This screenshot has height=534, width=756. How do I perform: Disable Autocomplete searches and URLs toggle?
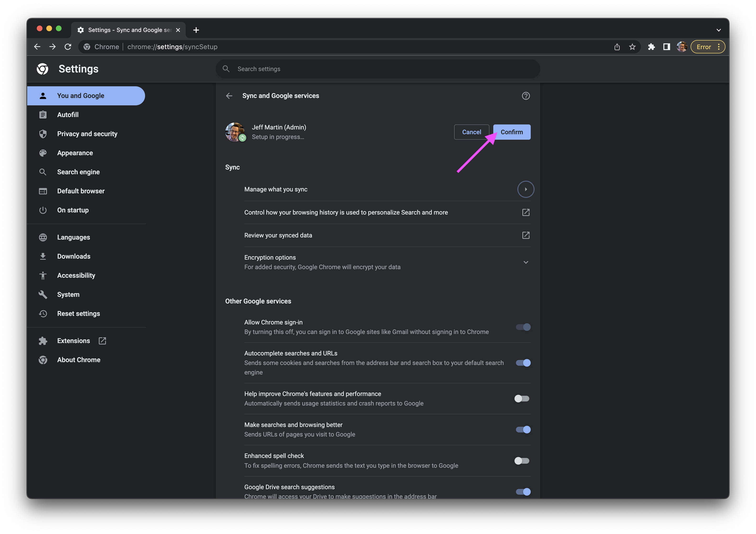(x=523, y=363)
